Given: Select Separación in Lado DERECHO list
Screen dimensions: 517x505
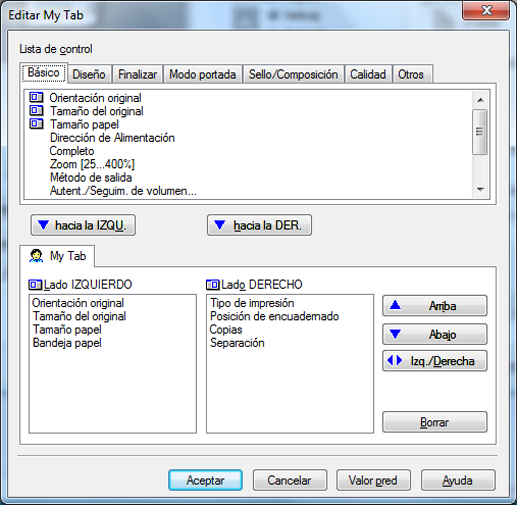Looking at the screenshot, I should [237, 343].
